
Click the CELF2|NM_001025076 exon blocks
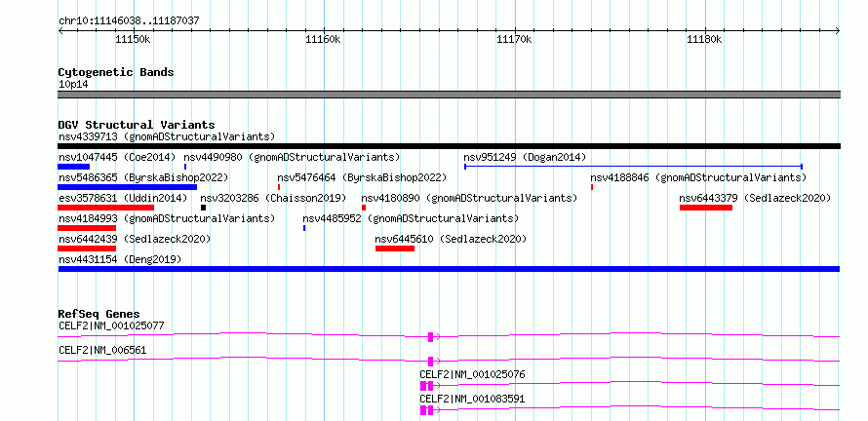pyautogui.click(x=427, y=386)
